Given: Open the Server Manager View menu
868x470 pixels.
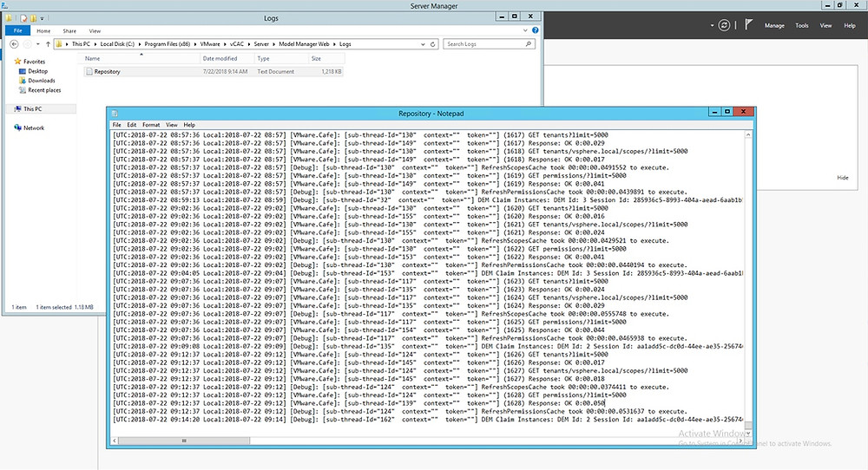Looking at the screenshot, I should click(825, 25).
